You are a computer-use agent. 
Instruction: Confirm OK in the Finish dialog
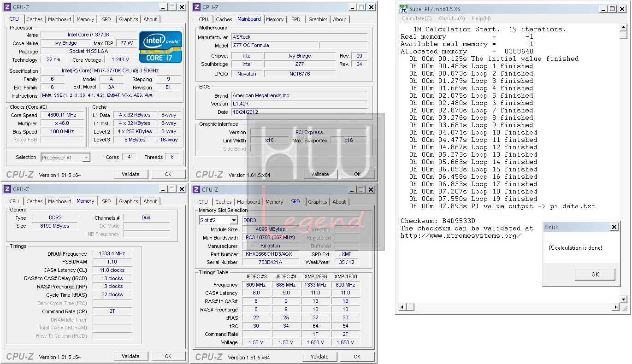click(x=595, y=274)
